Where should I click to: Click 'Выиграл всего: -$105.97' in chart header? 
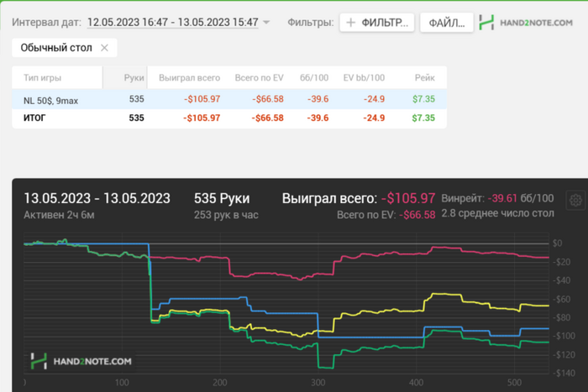[x=359, y=199]
